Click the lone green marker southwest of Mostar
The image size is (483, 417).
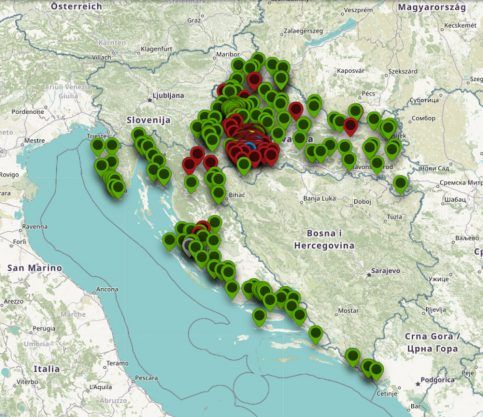tap(316, 334)
